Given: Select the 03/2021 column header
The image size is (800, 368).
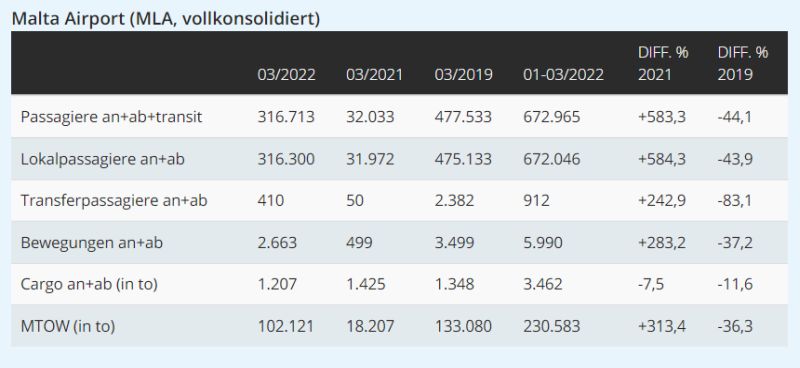Looking at the screenshot, I should 374,75.
